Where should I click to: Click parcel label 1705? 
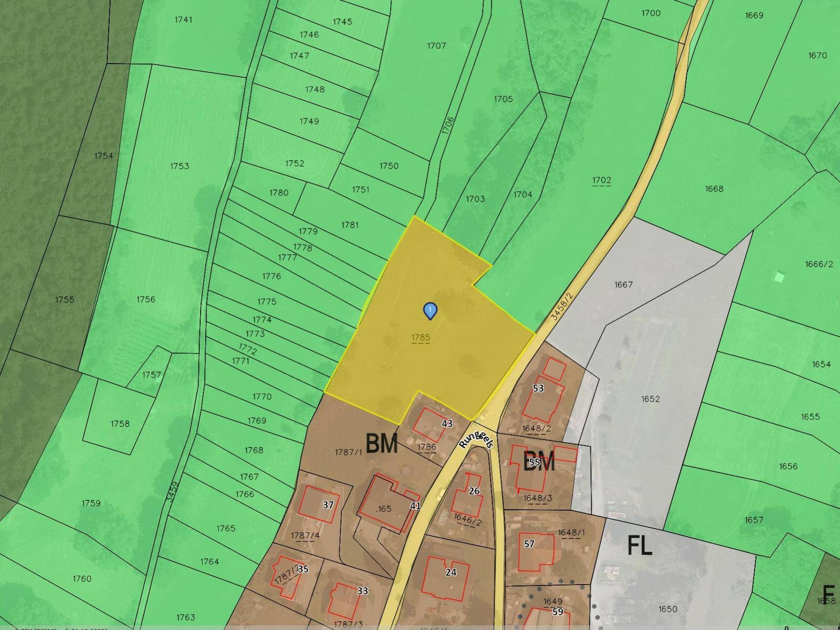tap(503, 99)
